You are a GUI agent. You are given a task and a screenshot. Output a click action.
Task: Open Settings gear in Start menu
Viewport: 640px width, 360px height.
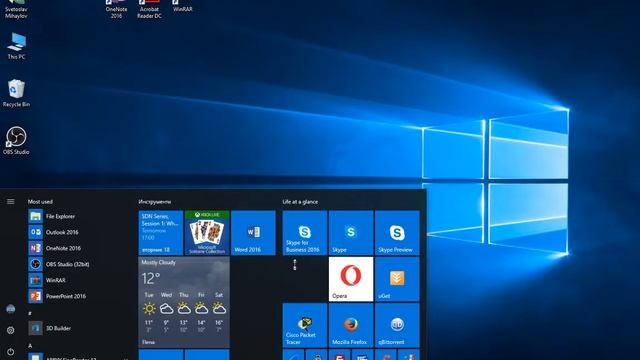tap(11, 330)
